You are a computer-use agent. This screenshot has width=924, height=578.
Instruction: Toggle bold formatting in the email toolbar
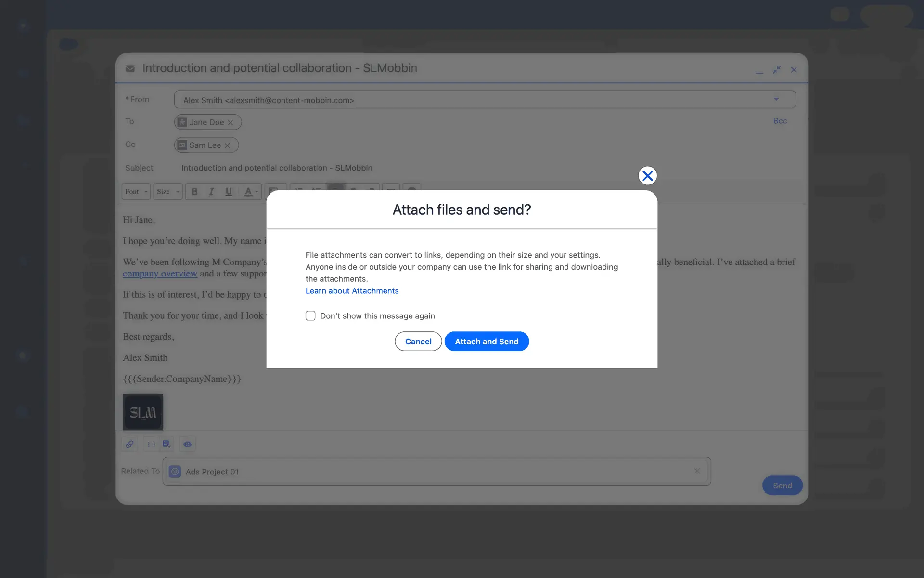[194, 192]
